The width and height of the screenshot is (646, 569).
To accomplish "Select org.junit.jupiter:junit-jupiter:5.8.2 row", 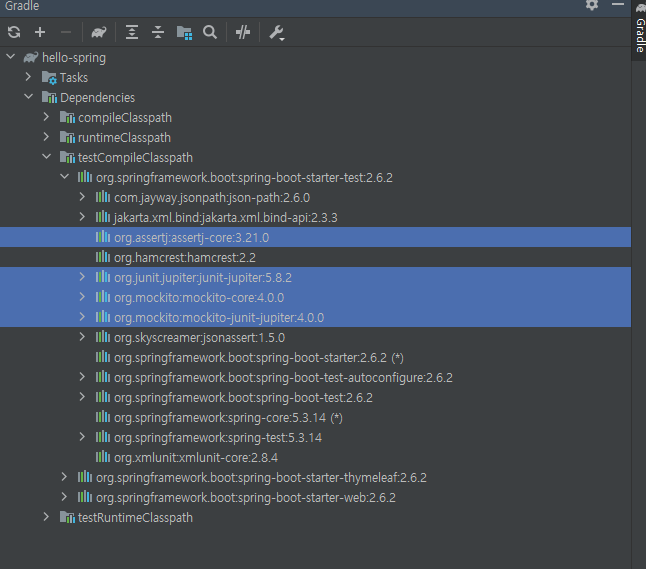I will 315,277.
